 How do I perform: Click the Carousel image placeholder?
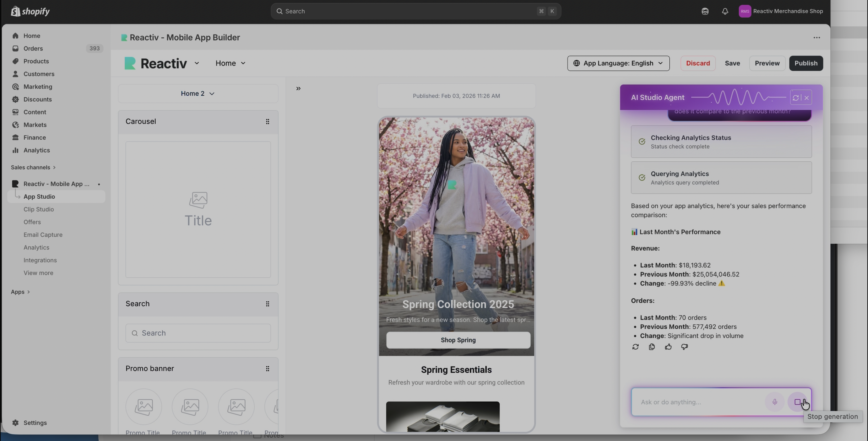coord(198,209)
